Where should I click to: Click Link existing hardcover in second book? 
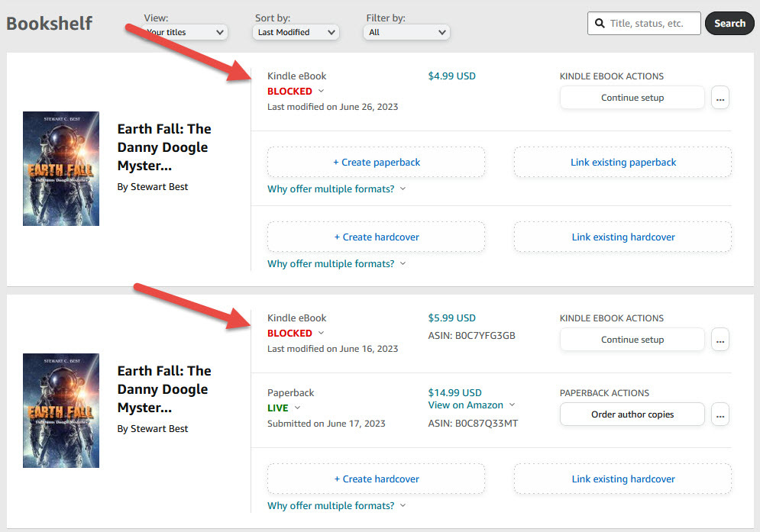(623, 479)
